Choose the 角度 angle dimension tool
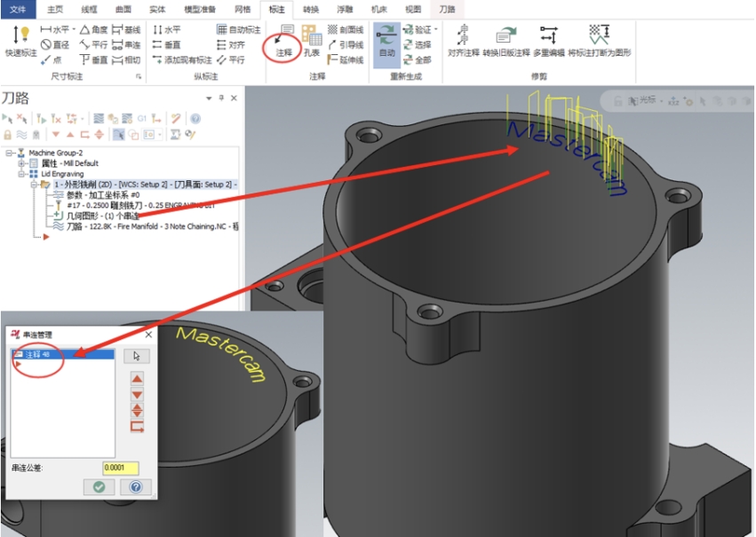The height and width of the screenshot is (537, 756). tap(93, 30)
